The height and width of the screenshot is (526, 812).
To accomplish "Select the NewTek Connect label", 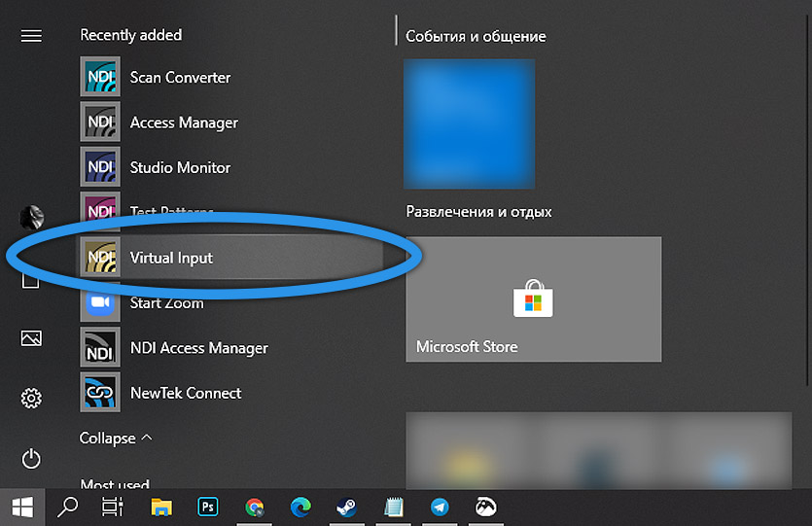I will point(186,393).
